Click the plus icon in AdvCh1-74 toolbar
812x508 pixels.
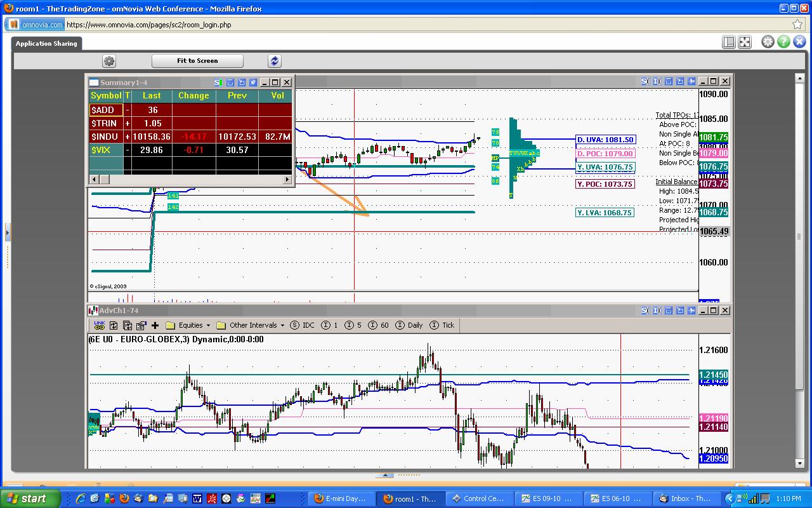(155, 325)
